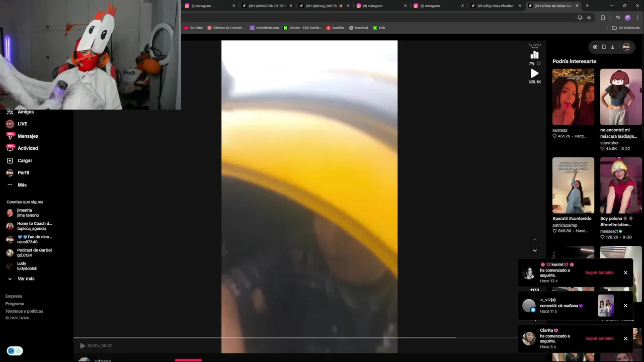Open the menaesc1 Soy pelona video
This screenshot has width=644, height=362.
click(621, 186)
